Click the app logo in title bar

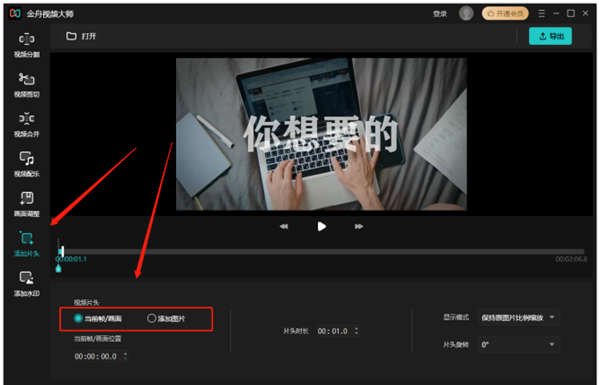[15, 13]
